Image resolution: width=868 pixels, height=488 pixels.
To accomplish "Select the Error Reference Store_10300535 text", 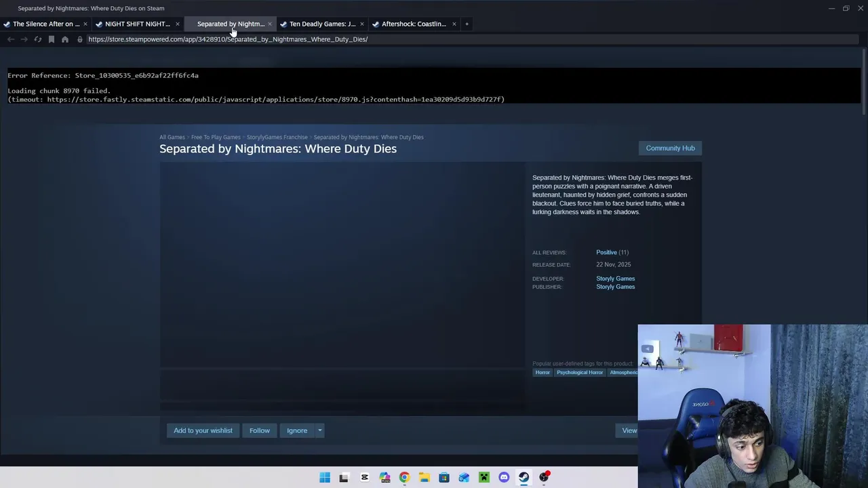I will point(103,75).
